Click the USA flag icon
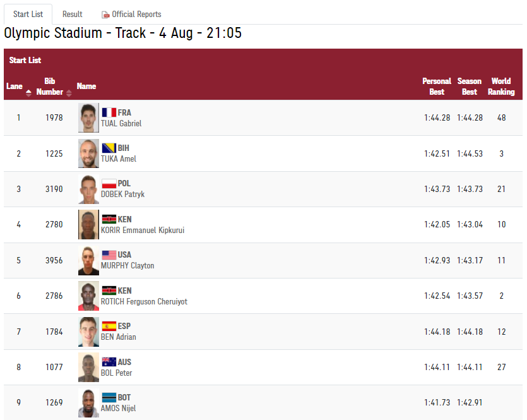527x420 pixels. pyautogui.click(x=109, y=255)
